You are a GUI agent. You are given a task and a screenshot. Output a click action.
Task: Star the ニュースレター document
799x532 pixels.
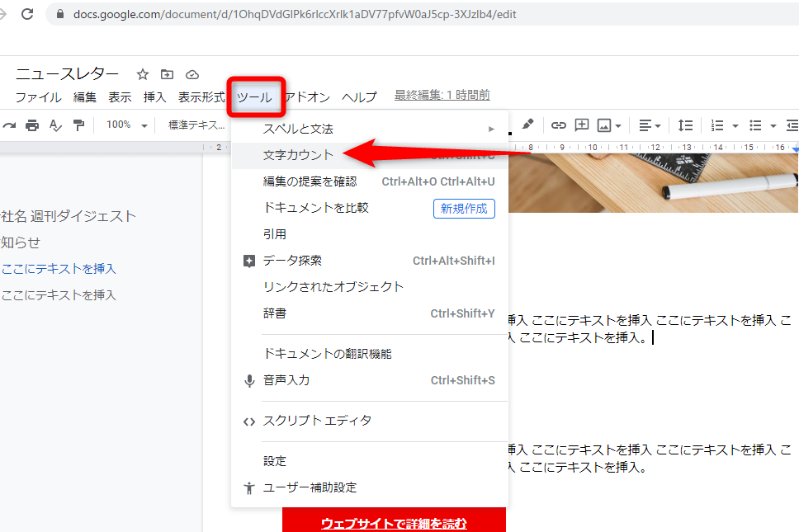(x=143, y=74)
